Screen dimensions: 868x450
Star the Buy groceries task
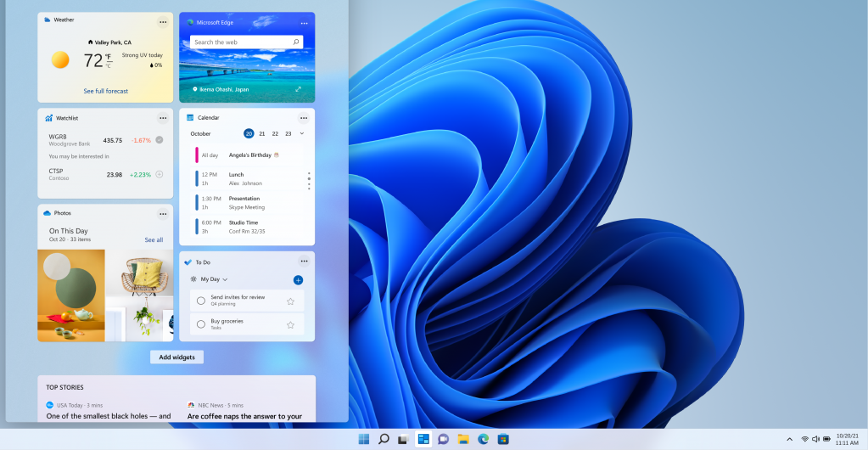[291, 324]
